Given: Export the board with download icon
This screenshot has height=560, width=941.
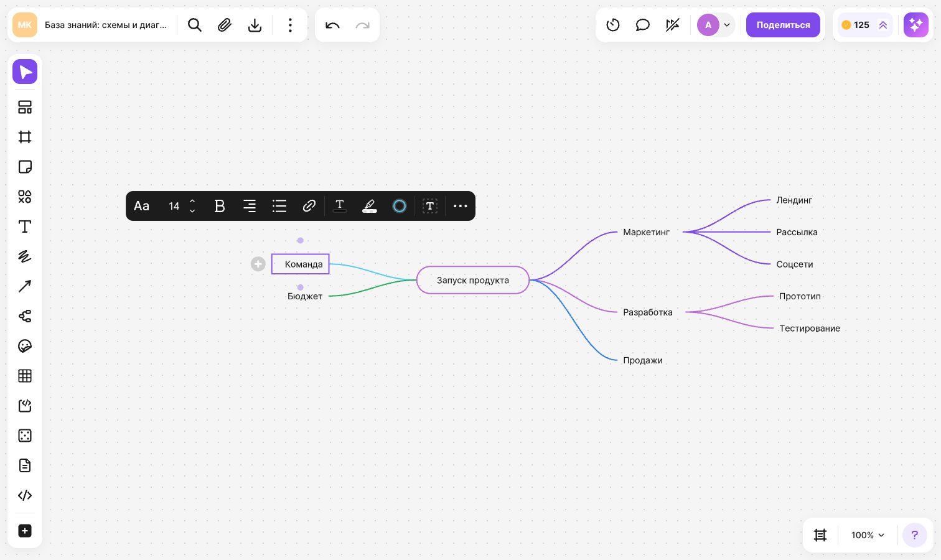Looking at the screenshot, I should (255, 25).
